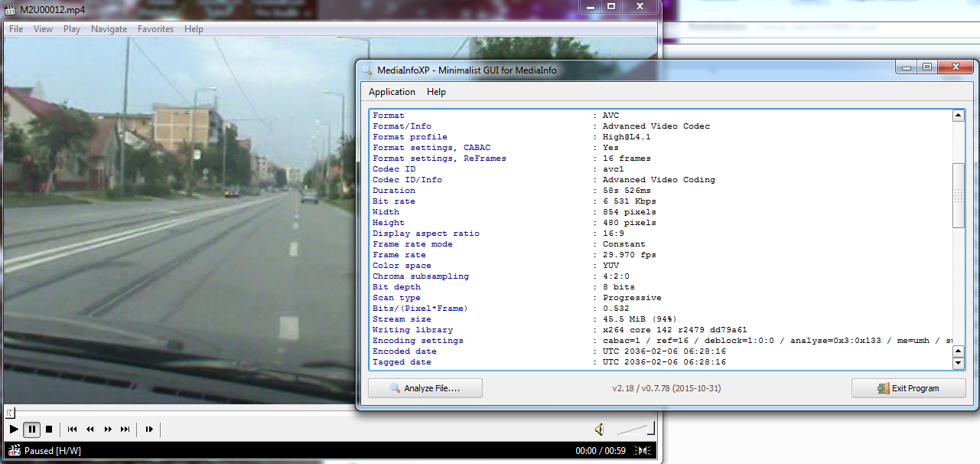Click the 'Chroma subsampling' label
The image size is (980, 464).
coord(421,276)
